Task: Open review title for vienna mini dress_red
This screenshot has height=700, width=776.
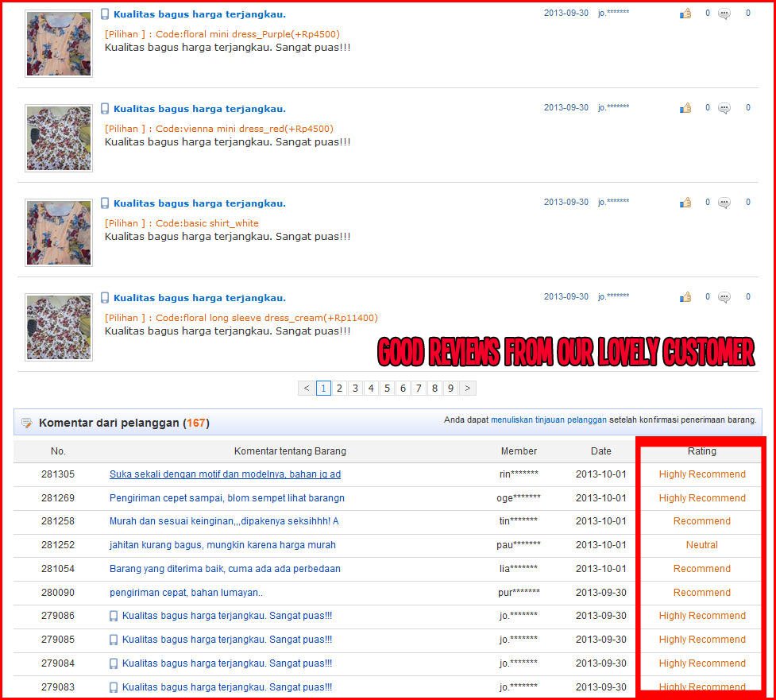Action: coord(200,109)
